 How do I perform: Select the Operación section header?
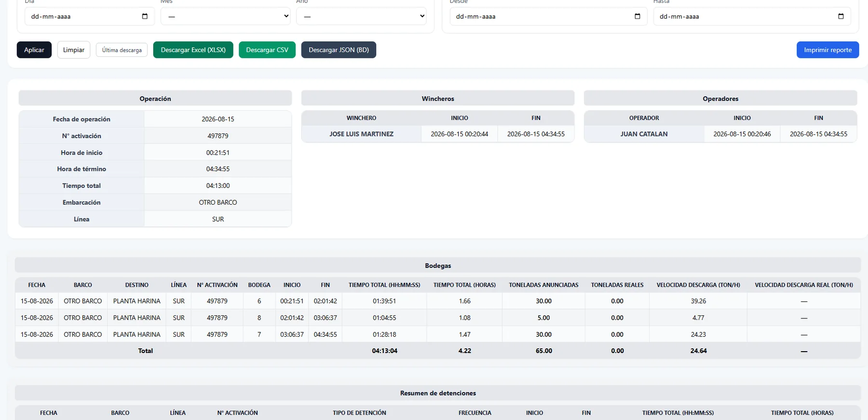click(155, 98)
